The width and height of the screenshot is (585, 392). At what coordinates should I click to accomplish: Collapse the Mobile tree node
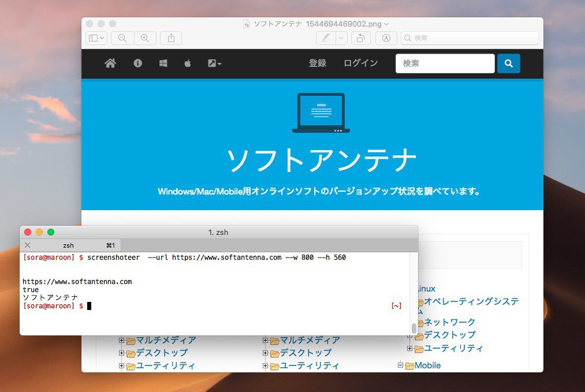[x=400, y=365]
